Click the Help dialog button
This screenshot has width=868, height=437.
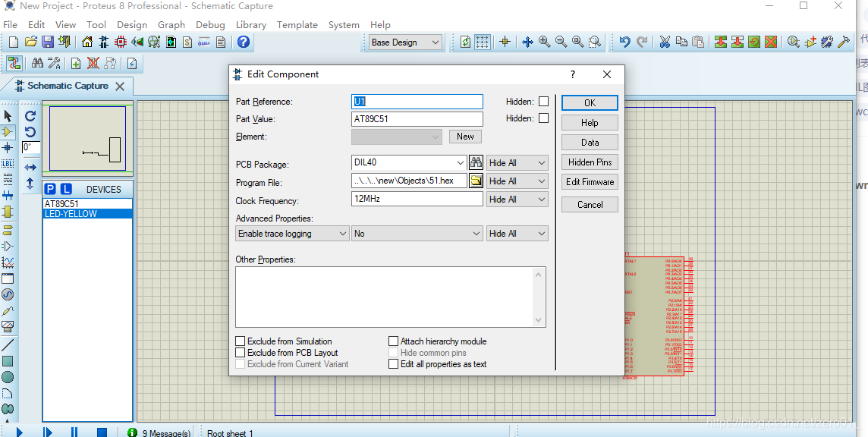pos(590,122)
